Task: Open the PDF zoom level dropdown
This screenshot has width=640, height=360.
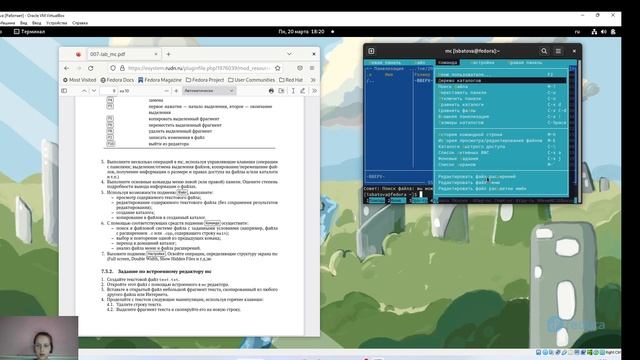Action: coord(209,91)
